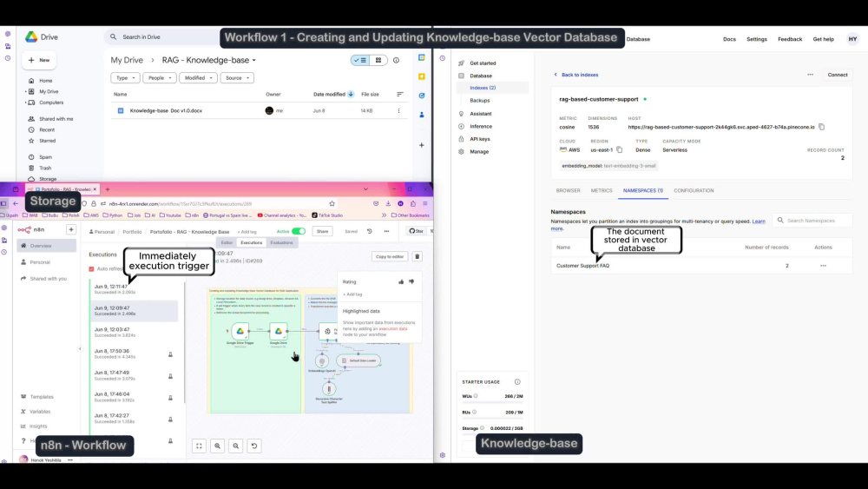Click My Drive breadcrumb
The width and height of the screenshot is (868, 489).
tap(127, 60)
